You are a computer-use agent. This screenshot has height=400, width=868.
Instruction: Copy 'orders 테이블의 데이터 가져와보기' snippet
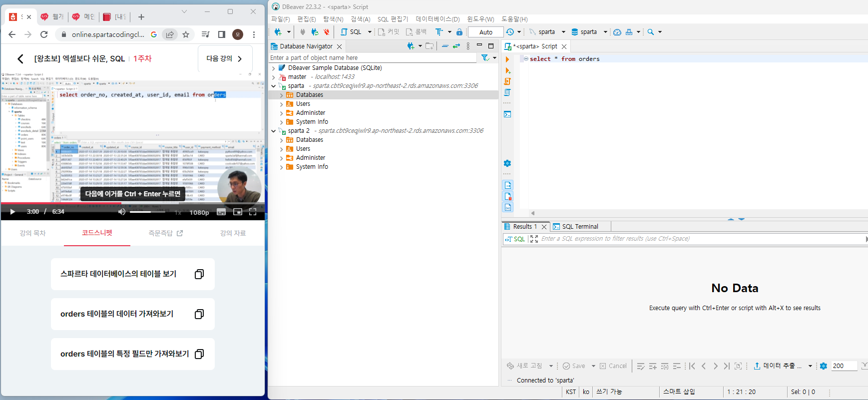[x=199, y=314]
